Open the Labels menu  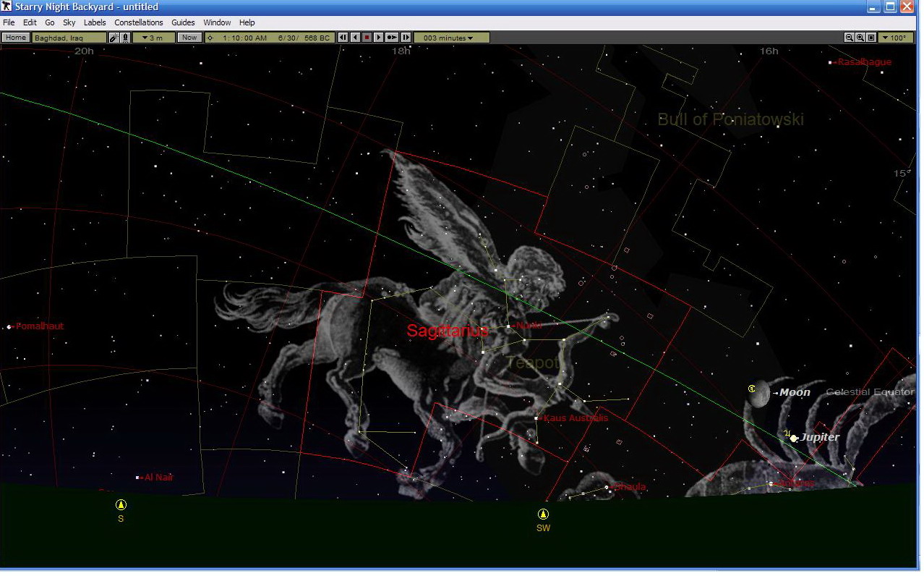click(x=95, y=22)
